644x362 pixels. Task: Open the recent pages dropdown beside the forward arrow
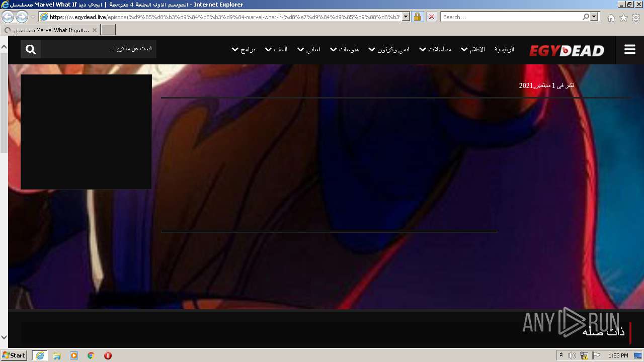(33, 17)
